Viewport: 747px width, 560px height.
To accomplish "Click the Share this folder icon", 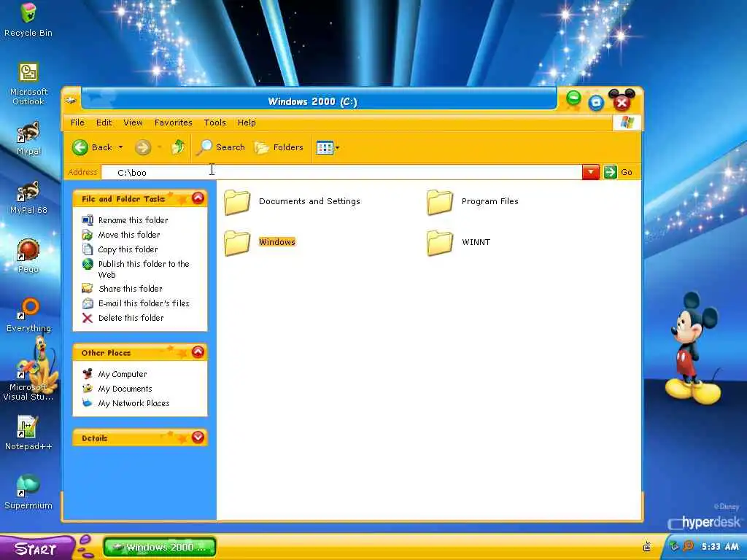I will tap(88, 288).
